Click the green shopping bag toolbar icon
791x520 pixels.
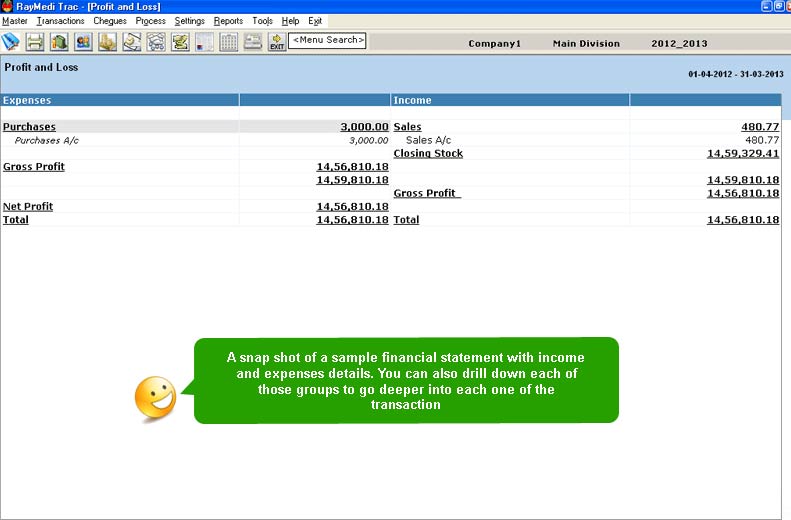(59, 42)
